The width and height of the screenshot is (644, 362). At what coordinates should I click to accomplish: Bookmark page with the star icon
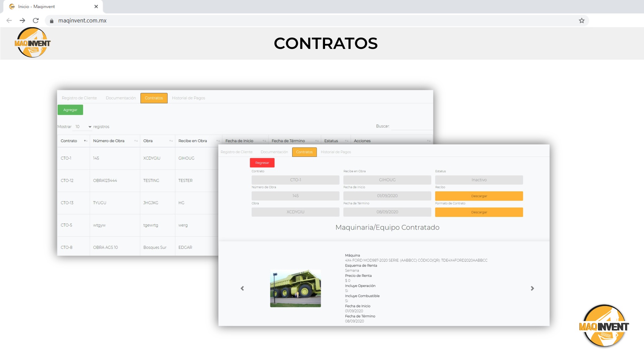pyautogui.click(x=582, y=20)
